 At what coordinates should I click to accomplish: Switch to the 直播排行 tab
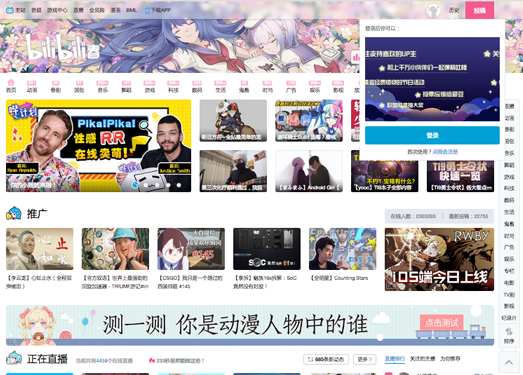(395, 359)
